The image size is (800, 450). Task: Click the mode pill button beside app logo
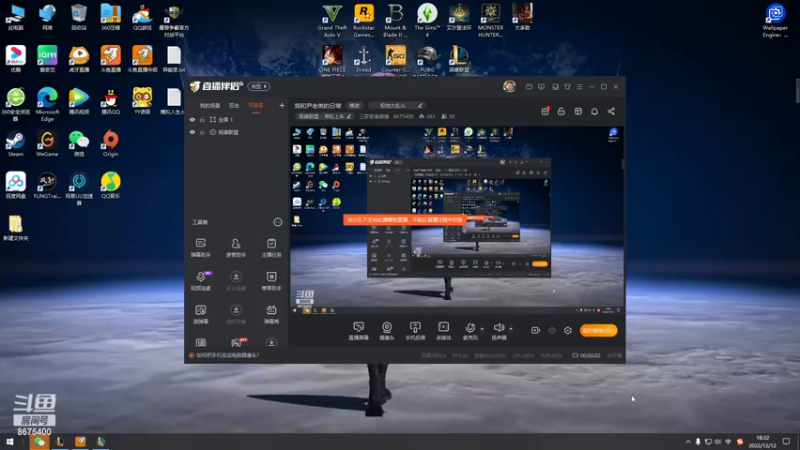coord(259,86)
